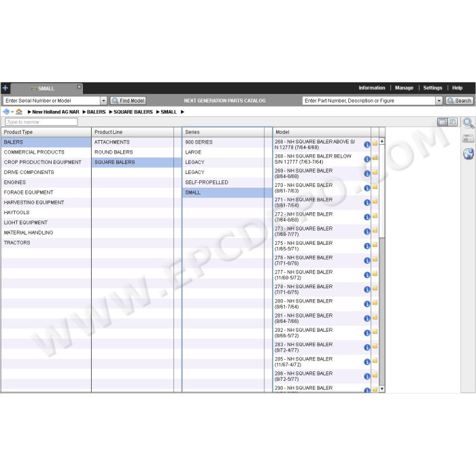Screen dimensions: 476x476
Task: Open folder icon for 271 NH Square Baler
Action: pos(375,201)
